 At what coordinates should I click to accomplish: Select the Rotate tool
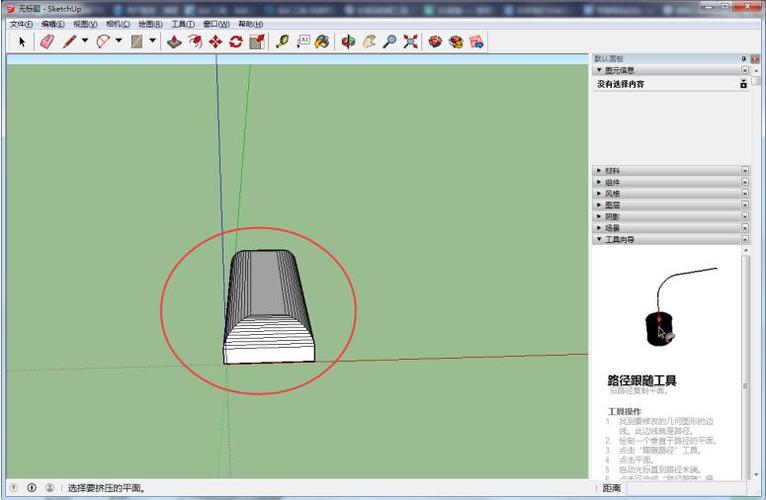click(236, 42)
